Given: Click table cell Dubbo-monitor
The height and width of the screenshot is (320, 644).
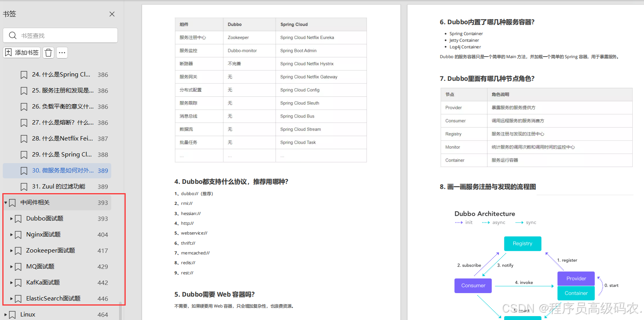Looking at the screenshot, I should point(242,51).
